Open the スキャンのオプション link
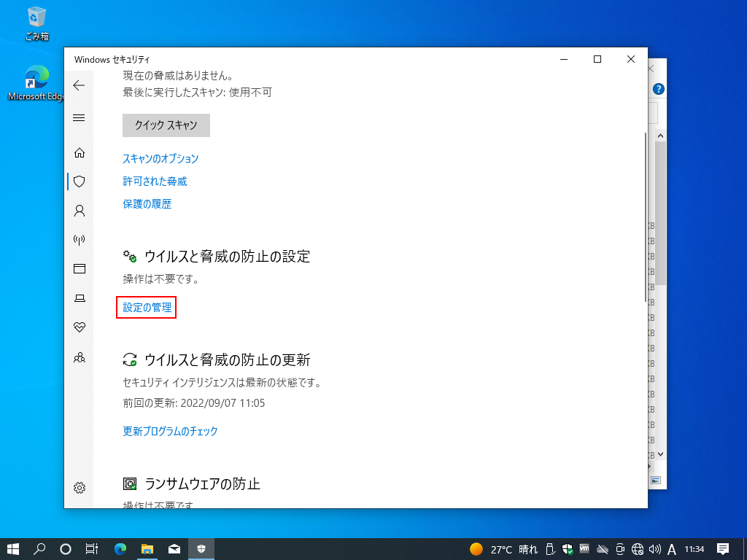 [x=160, y=159]
